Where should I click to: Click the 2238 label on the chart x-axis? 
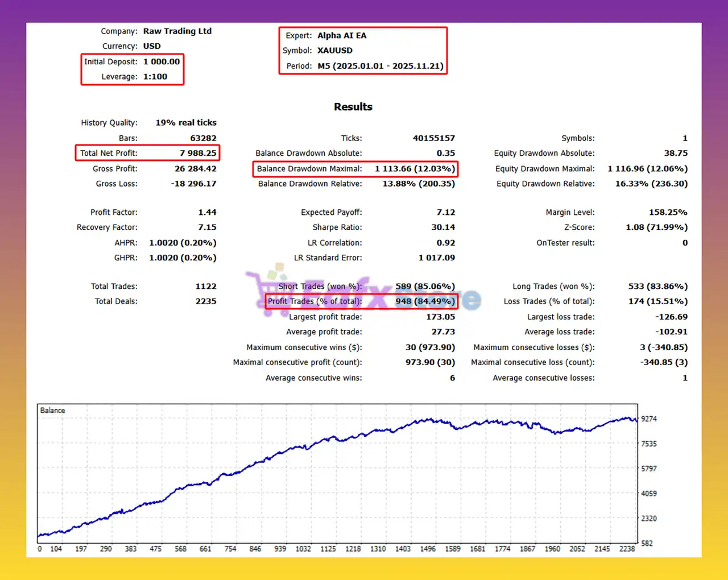[x=627, y=549]
